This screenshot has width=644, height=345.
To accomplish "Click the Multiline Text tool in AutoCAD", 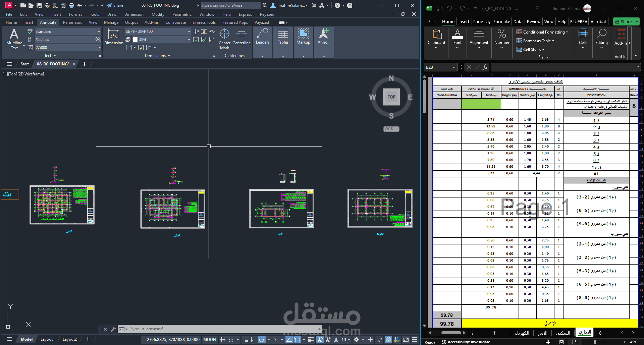I will (14, 39).
